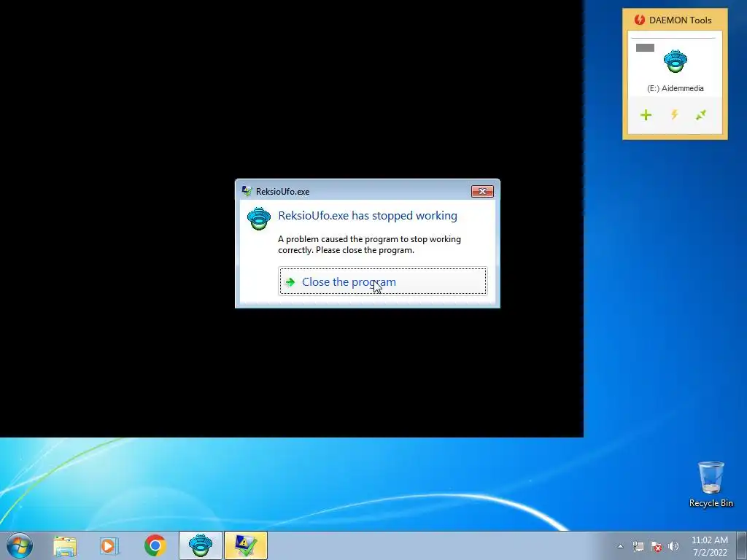Image resolution: width=747 pixels, height=560 pixels.
Task: Open Windows Explorer from taskbar
Action: coord(65,545)
